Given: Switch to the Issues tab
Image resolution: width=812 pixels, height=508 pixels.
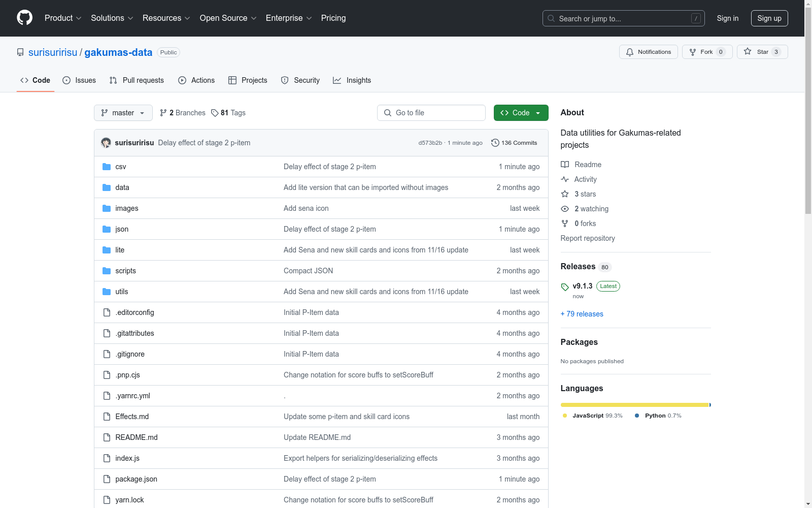Looking at the screenshot, I should 79,80.
